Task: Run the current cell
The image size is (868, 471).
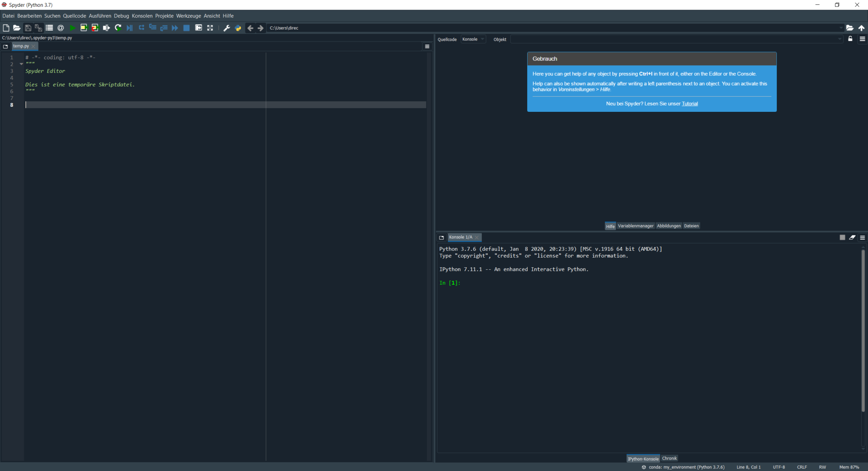Action: pyautogui.click(x=84, y=28)
